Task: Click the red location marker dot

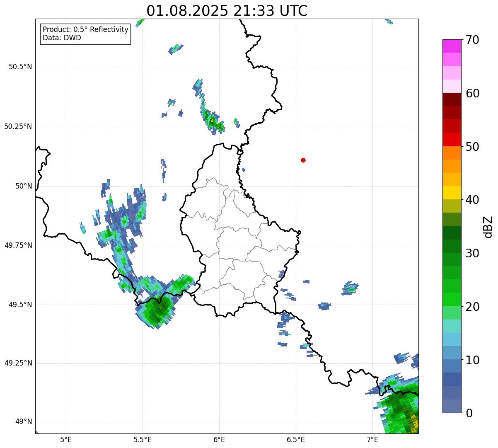Action: tap(303, 160)
